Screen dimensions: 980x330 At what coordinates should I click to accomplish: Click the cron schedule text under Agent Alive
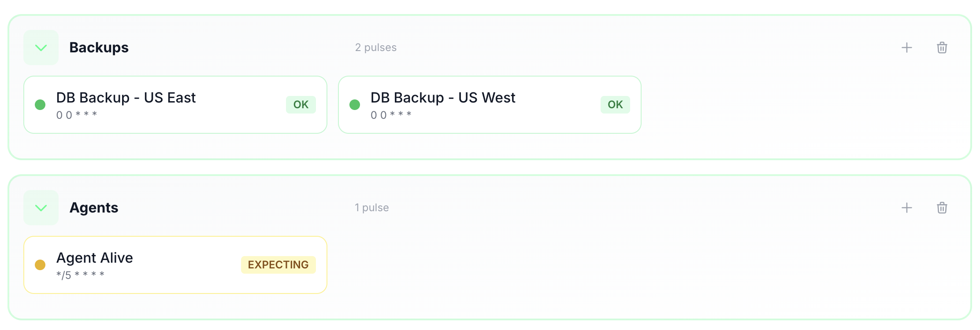click(81, 274)
